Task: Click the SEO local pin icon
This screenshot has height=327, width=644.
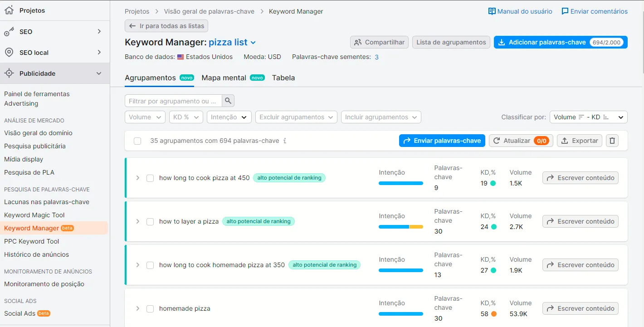Action: click(9, 53)
